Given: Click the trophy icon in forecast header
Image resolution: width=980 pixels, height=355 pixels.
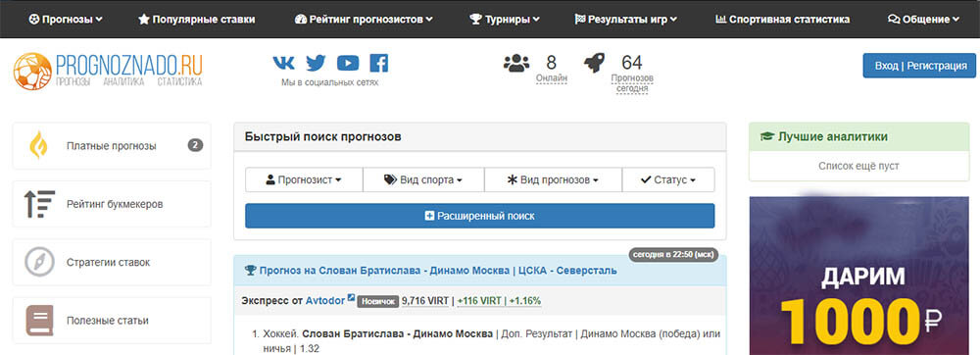Looking at the screenshot, I should 250,271.
